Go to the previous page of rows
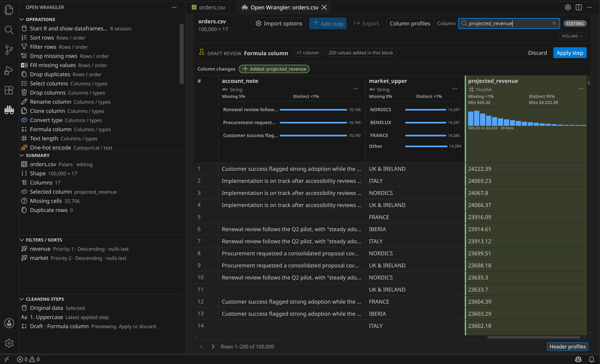The width and height of the screenshot is (600, 364). [x=201, y=347]
